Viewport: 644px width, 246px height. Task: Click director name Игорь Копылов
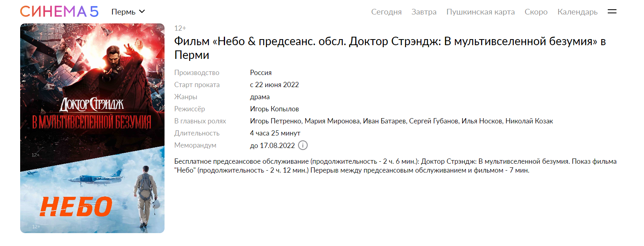pos(274,109)
